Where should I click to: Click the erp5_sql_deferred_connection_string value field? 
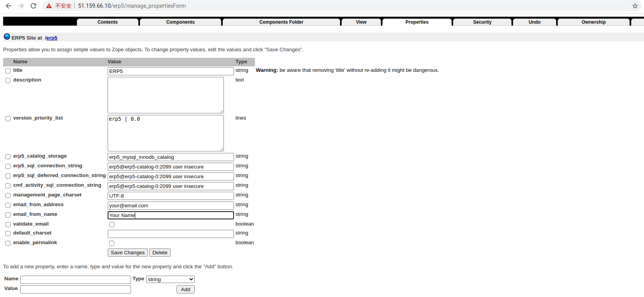click(x=171, y=176)
